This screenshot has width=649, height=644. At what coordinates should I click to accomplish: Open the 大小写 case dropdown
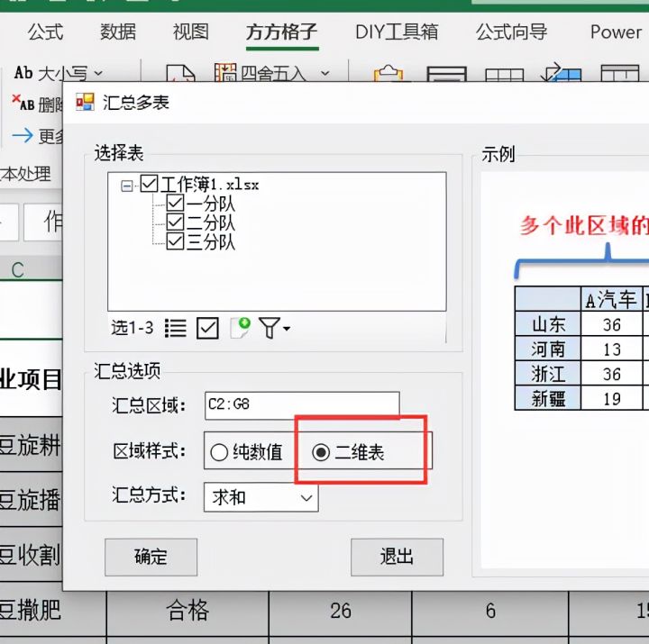[98, 73]
